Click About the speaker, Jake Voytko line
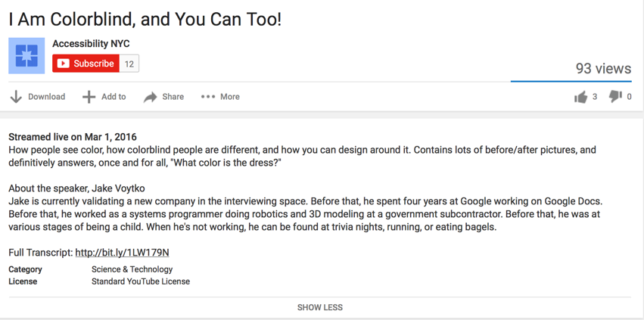The height and width of the screenshot is (320, 644). 76,188
